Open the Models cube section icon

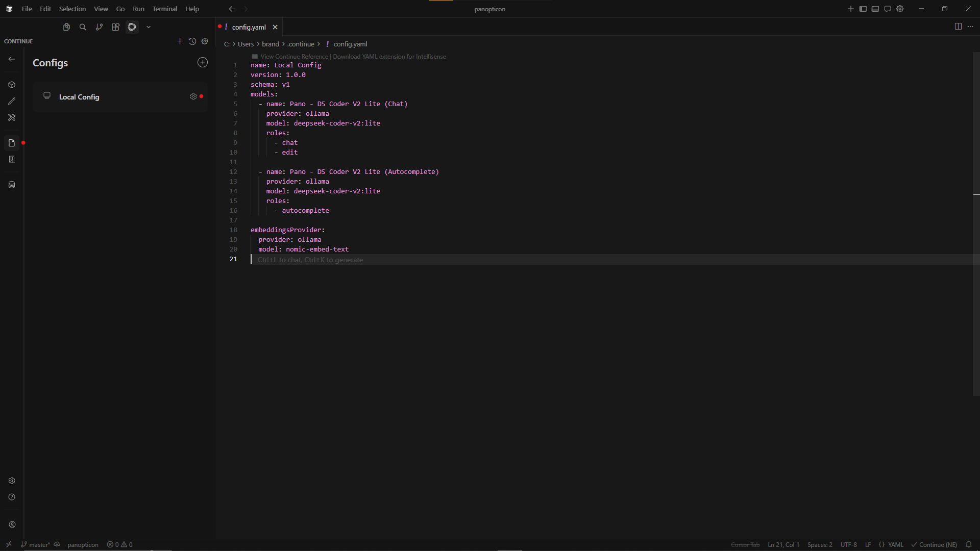[x=12, y=85]
